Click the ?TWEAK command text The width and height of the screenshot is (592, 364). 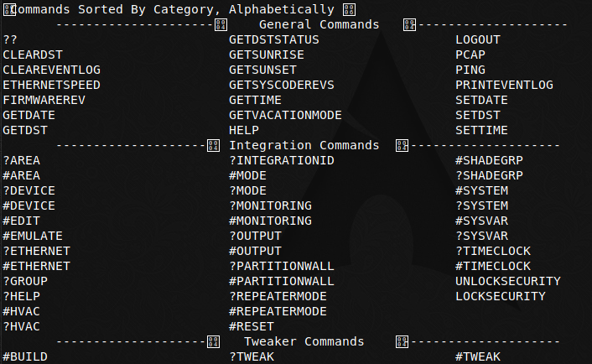point(252,356)
